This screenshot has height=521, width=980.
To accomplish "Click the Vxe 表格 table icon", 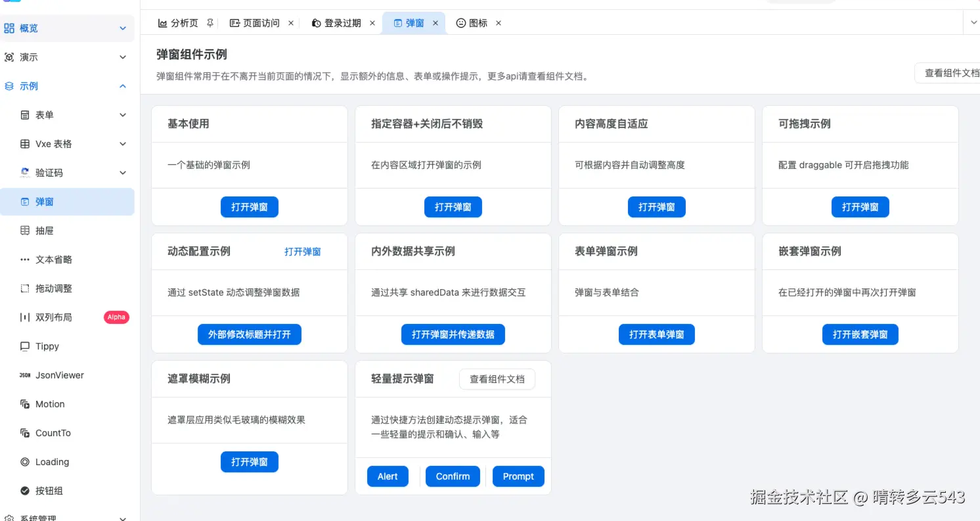I will 25,144.
